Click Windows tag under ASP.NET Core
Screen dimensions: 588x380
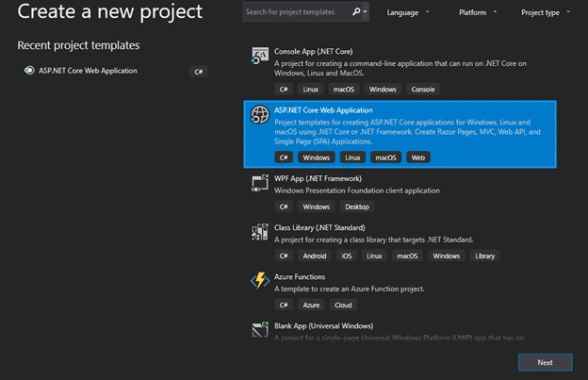tap(316, 157)
